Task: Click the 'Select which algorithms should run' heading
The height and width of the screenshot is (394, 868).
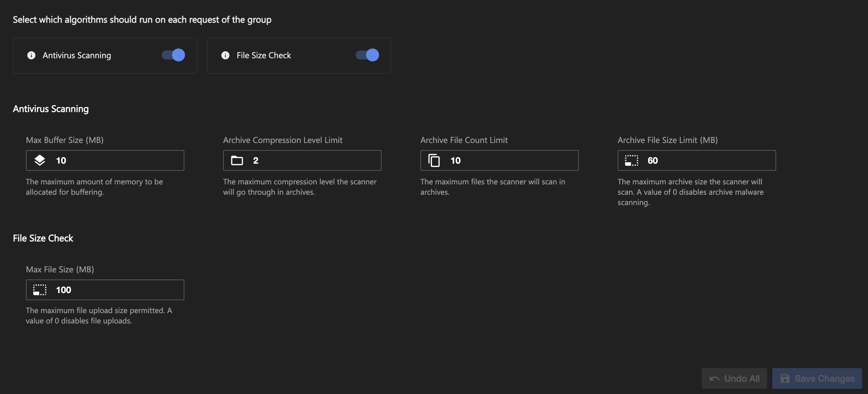Action: [x=142, y=20]
